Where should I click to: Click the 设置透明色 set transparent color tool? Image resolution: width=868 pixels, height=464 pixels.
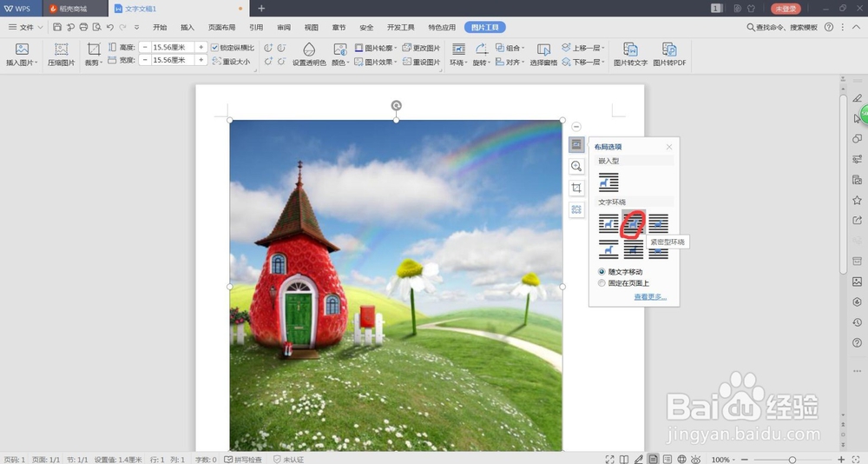(x=309, y=55)
